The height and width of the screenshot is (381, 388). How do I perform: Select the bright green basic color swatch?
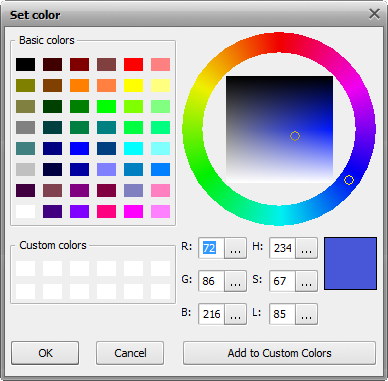(106, 107)
